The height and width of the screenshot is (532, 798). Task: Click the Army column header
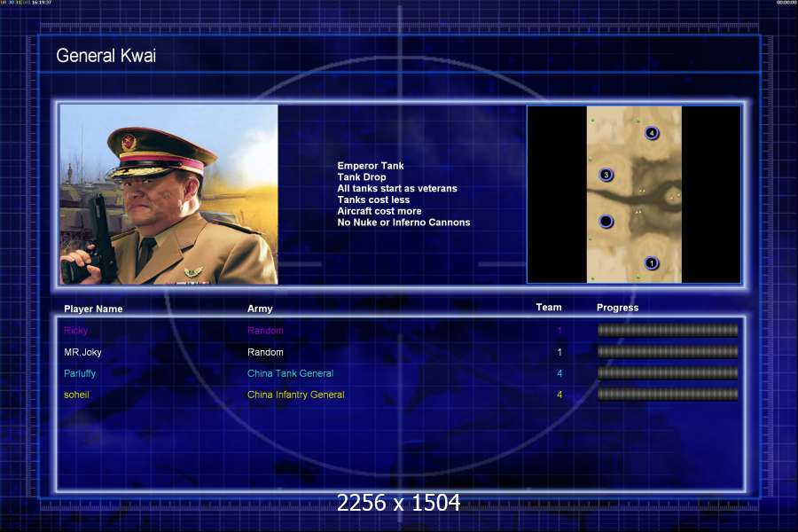click(260, 309)
